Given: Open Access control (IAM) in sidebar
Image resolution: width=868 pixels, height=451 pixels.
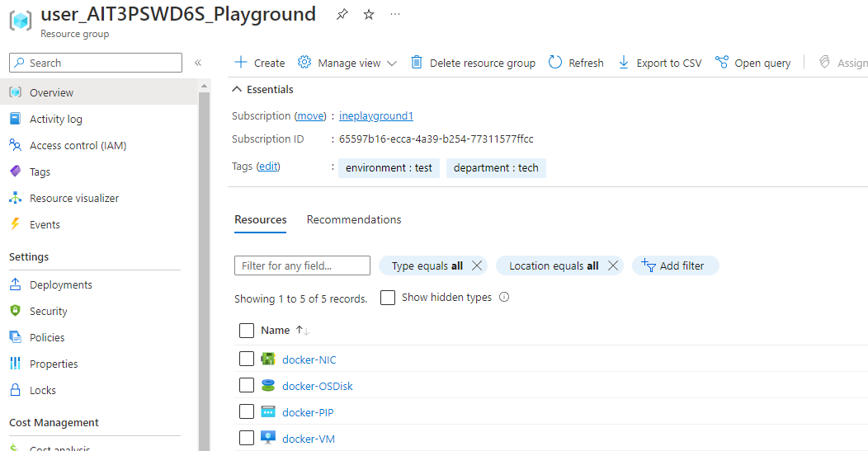Looking at the screenshot, I should (78, 146).
